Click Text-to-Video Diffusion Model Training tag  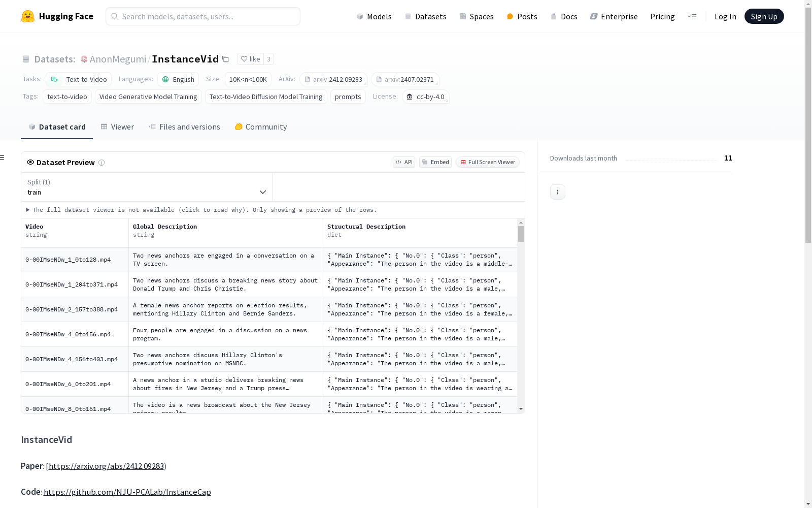click(266, 97)
